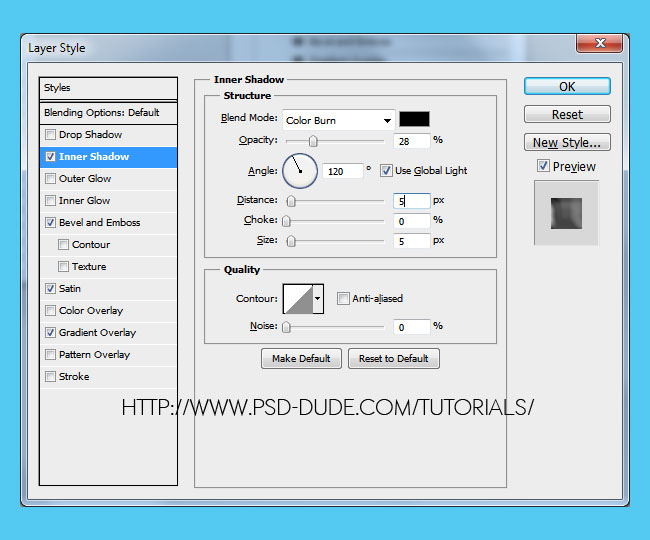
Task: Uncheck the Inner Shadow checkbox
Action: (50, 157)
